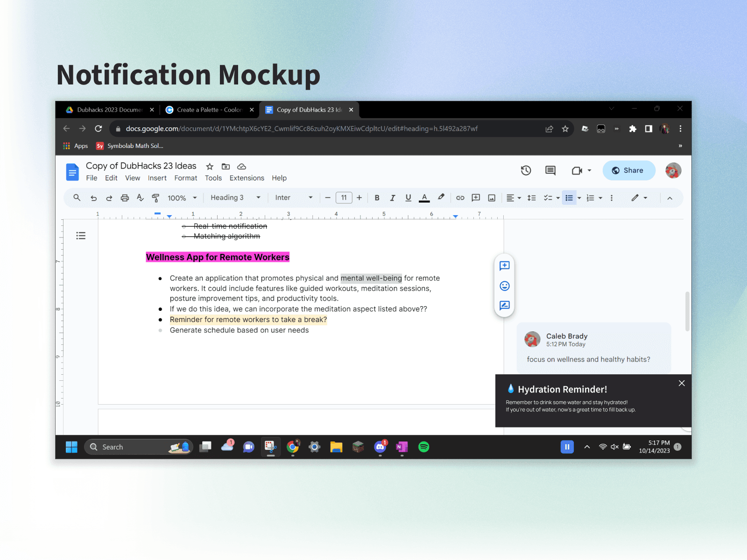Toggle the bulleted list formatting
This screenshot has width=747, height=560.
pyautogui.click(x=569, y=197)
